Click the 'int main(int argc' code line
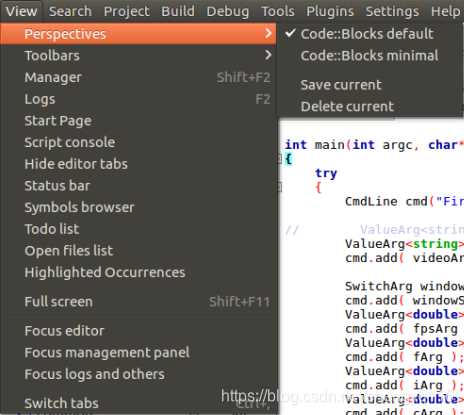The image size is (464, 415). 374,145
